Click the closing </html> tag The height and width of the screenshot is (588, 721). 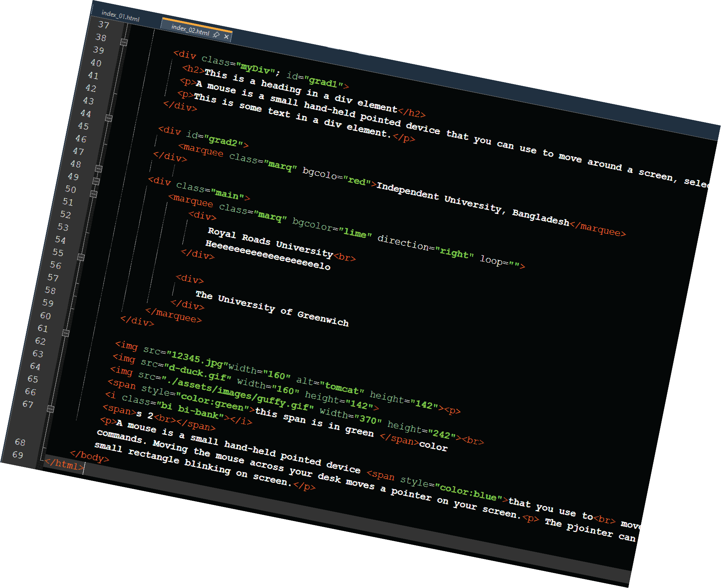[64, 464]
